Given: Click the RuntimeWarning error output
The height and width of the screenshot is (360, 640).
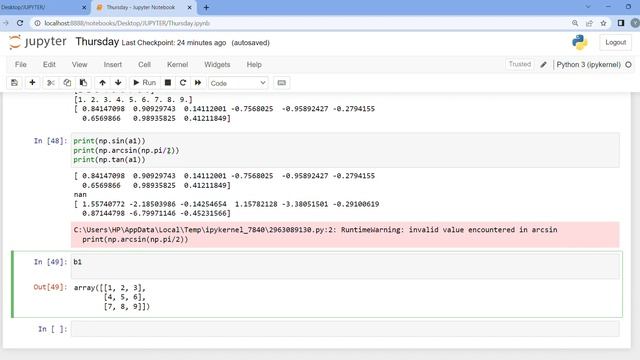Looking at the screenshot, I should click(x=345, y=235).
